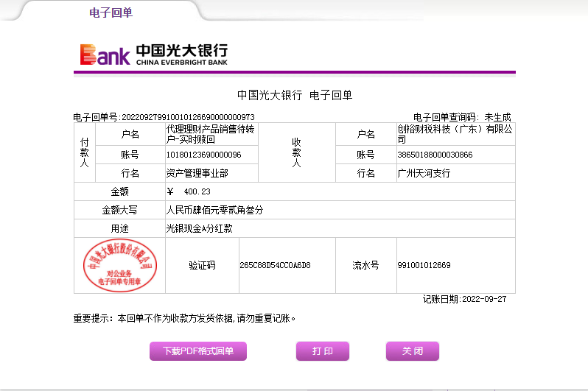Click the red 电子回单专用章 stamp seal
Viewport: 588px width, 391px height.
pyautogui.click(x=119, y=264)
